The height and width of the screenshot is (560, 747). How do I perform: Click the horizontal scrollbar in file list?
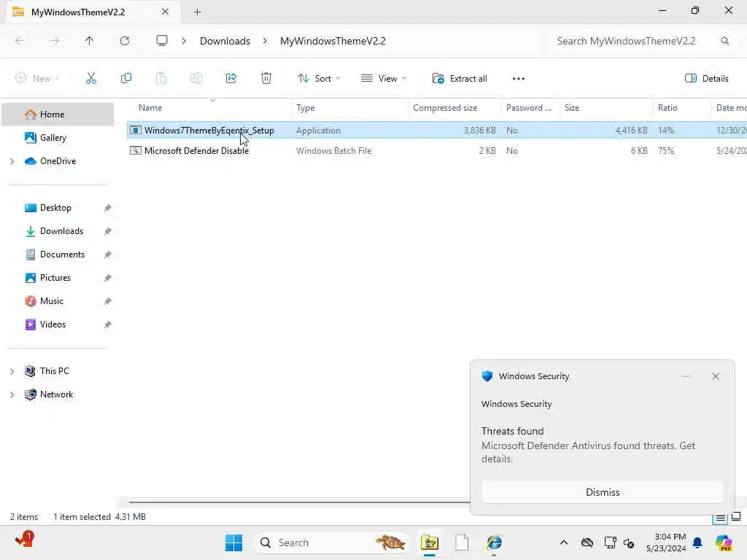click(x=299, y=502)
